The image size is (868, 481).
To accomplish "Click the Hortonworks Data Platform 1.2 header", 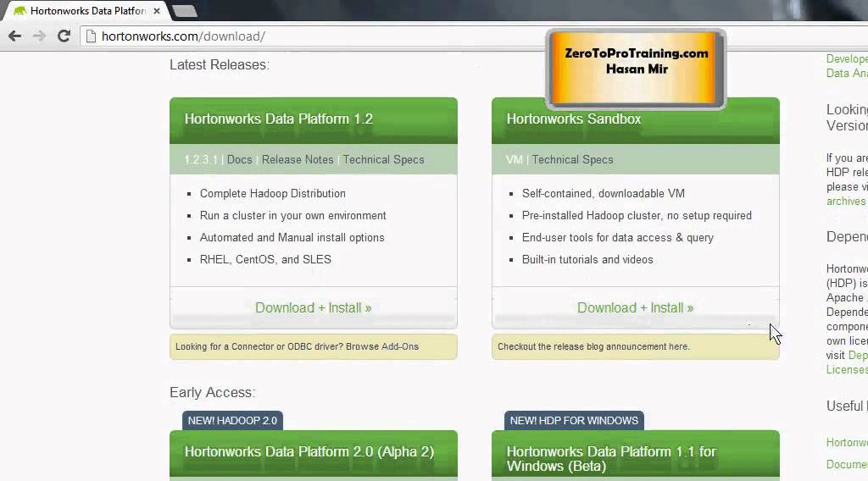I will tap(314, 120).
